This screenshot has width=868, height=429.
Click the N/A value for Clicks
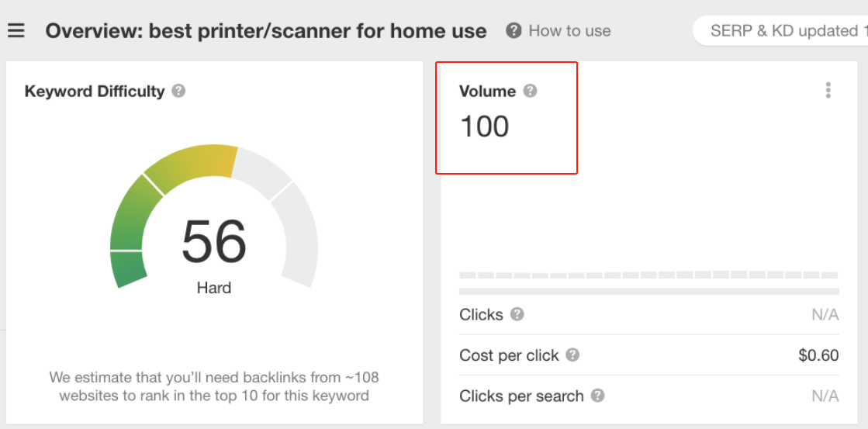[825, 314]
